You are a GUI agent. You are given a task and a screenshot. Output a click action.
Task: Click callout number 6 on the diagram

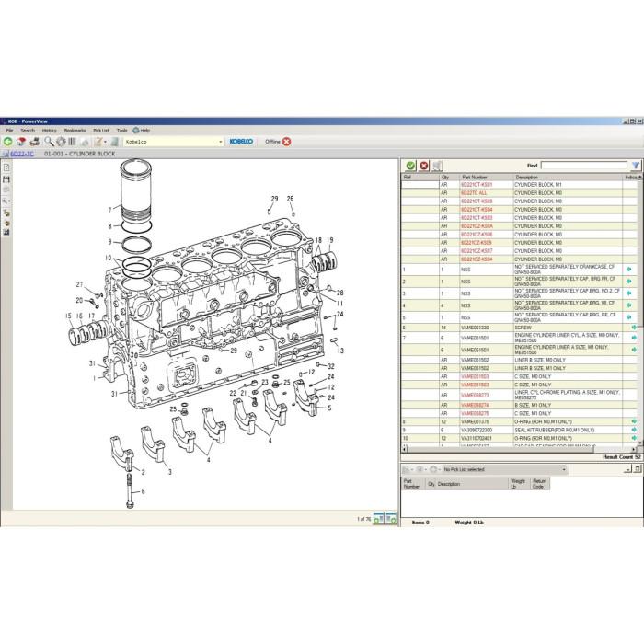pyautogui.click(x=143, y=491)
